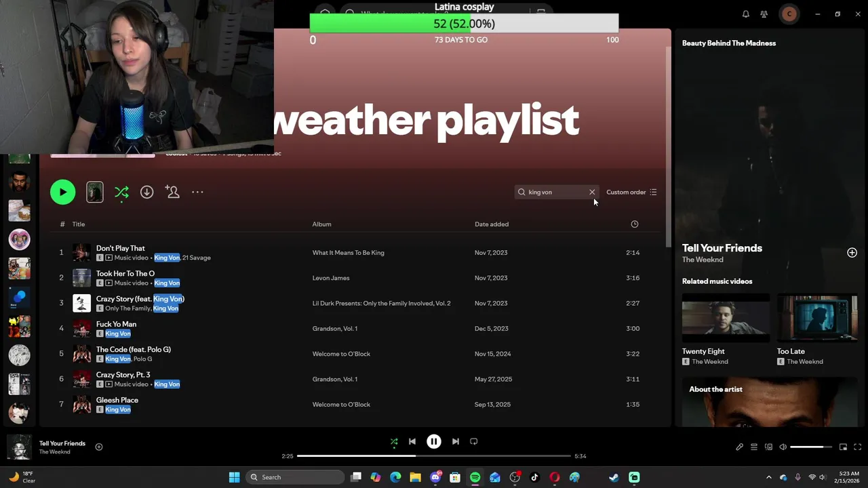Select the track 'Crazy Story, Pt. 3'
The height and width of the screenshot is (488, 868).
(123, 375)
